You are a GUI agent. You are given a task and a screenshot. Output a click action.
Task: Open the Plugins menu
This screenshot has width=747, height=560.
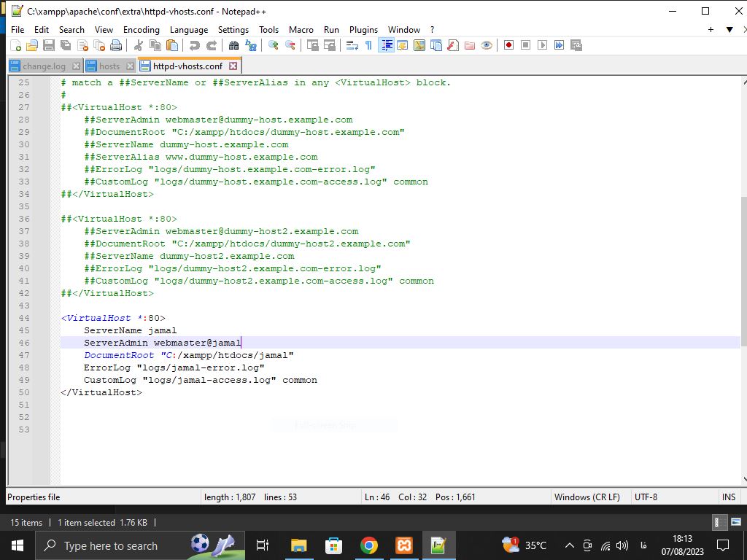(363, 29)
